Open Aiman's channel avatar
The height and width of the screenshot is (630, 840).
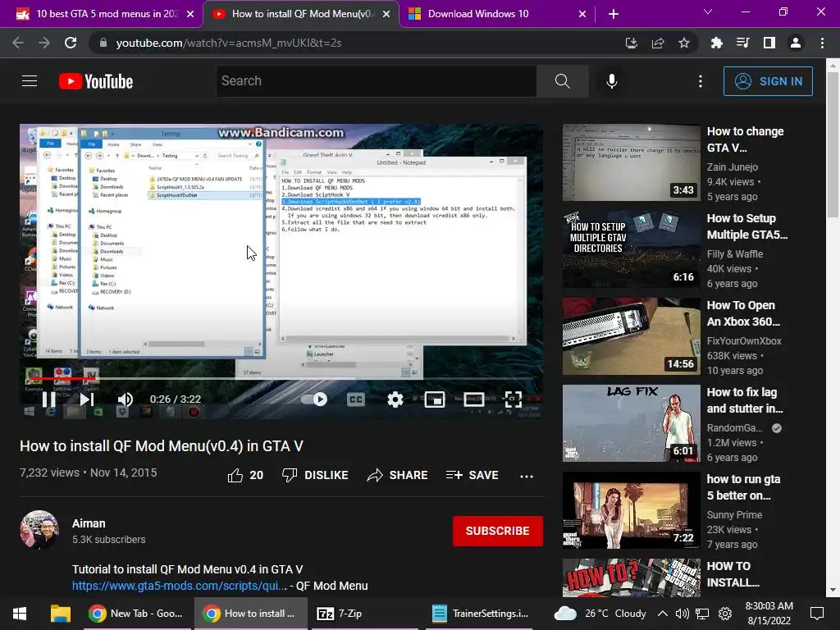(x=39, y=529)
